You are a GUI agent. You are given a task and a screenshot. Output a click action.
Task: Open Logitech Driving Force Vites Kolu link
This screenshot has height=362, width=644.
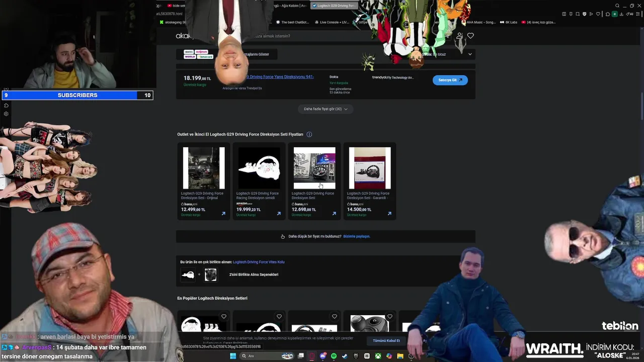tap(259, 262)
